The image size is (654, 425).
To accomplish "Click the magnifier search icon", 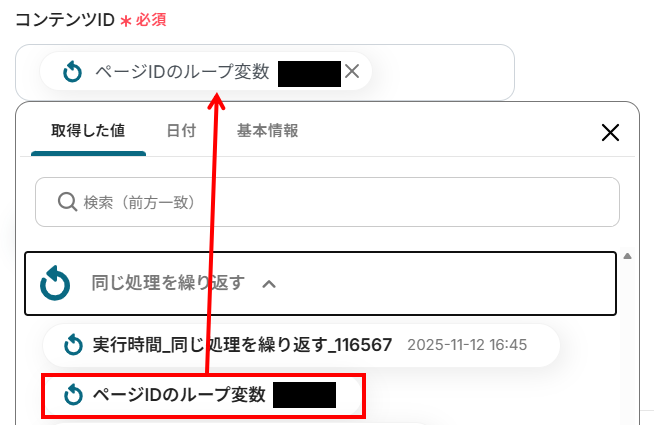I will coord(67,202).
